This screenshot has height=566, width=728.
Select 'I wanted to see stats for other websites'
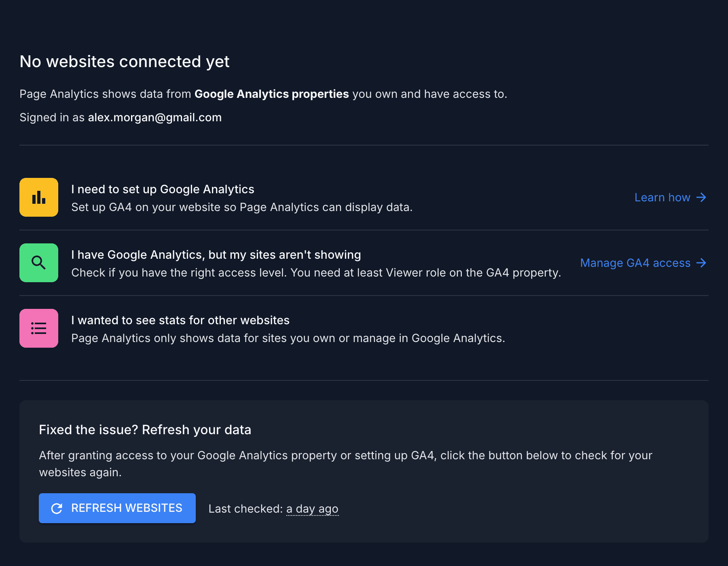coord(180,320)
